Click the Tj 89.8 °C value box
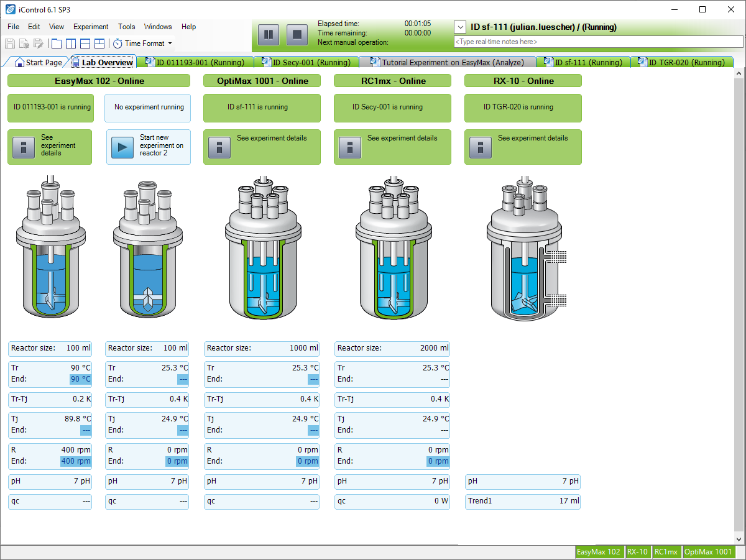This screenshot has height=560, width=746. pos(50,425)
